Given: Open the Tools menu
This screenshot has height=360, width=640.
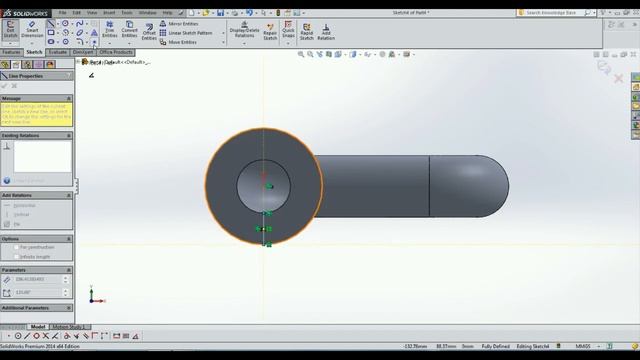Looking at the screenshot, I should 127,13.
